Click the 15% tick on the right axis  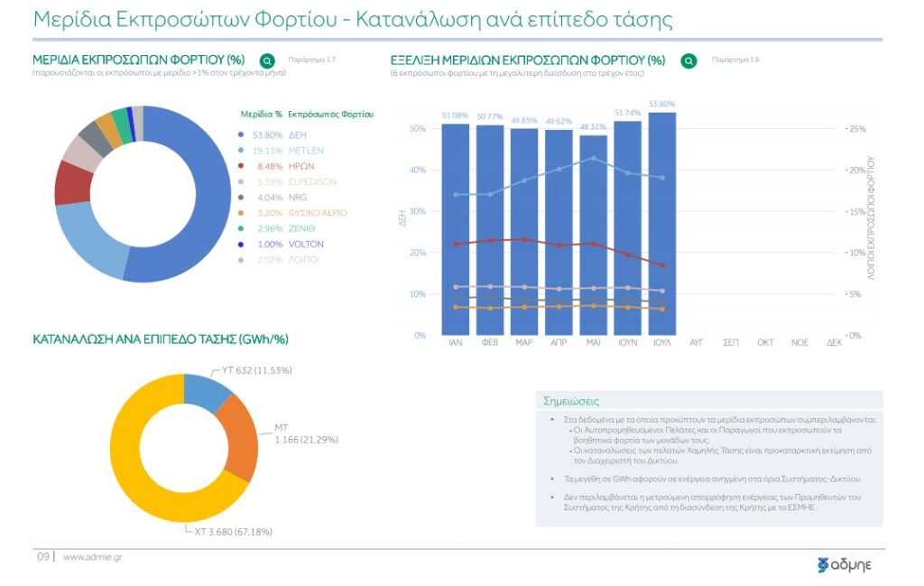click(856, 211)
